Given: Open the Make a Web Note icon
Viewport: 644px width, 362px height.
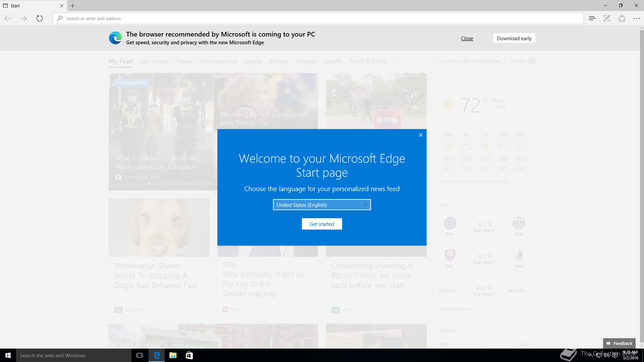Looking at the screenshot, I should [607, 18].
